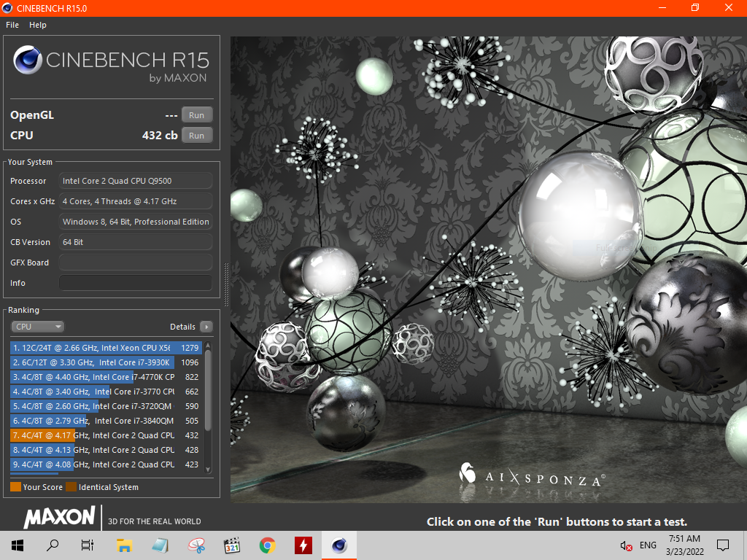Viewport: 747px width, 560px height.
Task: Open the notification center icon
Action: 723,545
